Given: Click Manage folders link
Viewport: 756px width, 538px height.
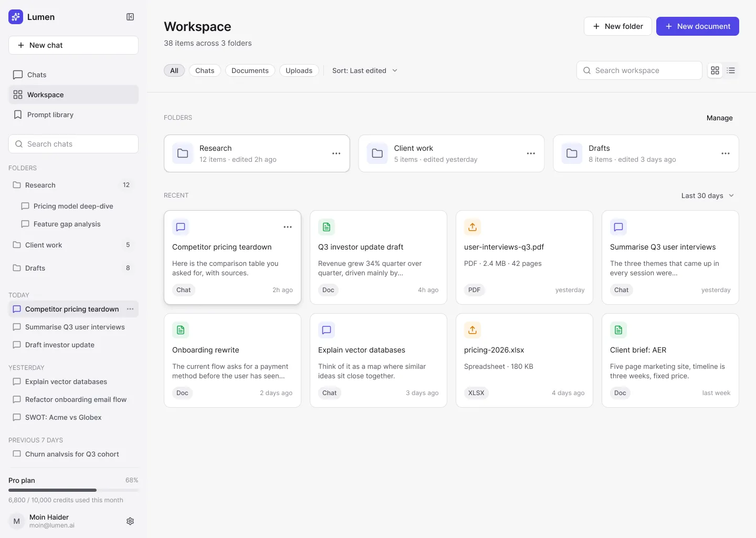Looking at the screenshot, I should (x=719, y=118).
